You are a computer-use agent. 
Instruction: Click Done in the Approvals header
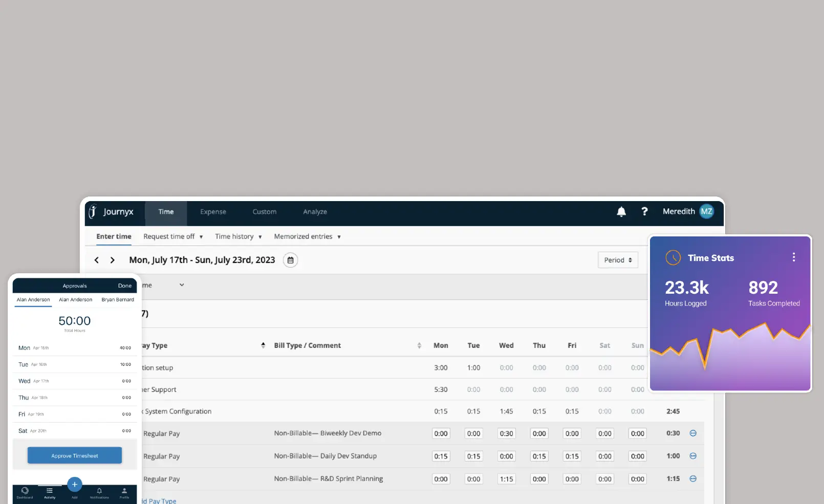pyautogui.click(x=125, y=286)
